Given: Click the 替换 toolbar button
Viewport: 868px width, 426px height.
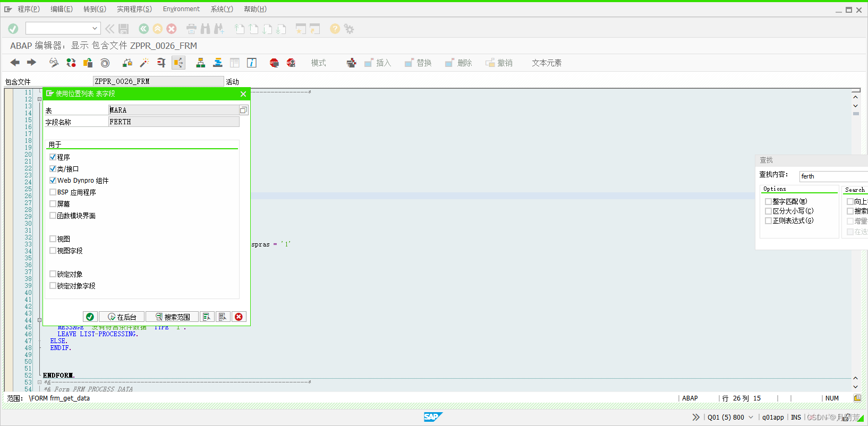Looking at the screenshot, I should coord(418,63).
